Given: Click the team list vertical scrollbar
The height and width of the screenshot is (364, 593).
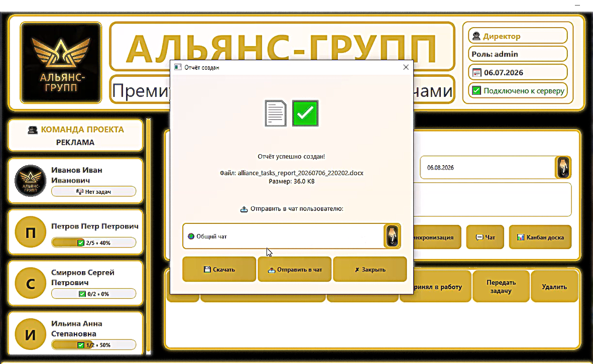Looking at the screenshot, I should (149, 236).
